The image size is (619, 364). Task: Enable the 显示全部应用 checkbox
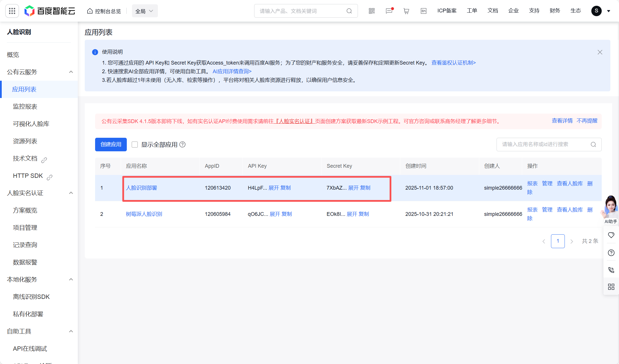click(135, 144)
